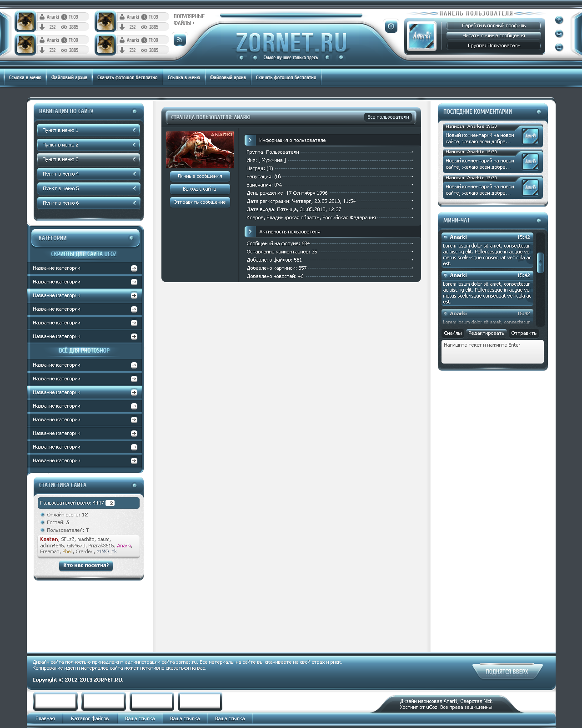Click the Anarki avatar in user panel
The width and height of the screenshot is (582, 728).
[421, 35]
